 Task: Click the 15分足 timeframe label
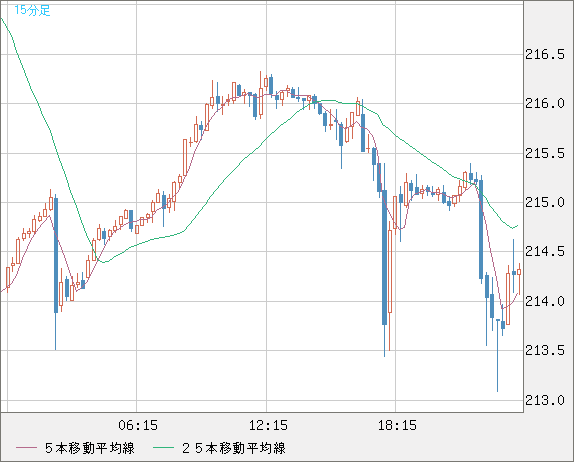tap(32, 10)
